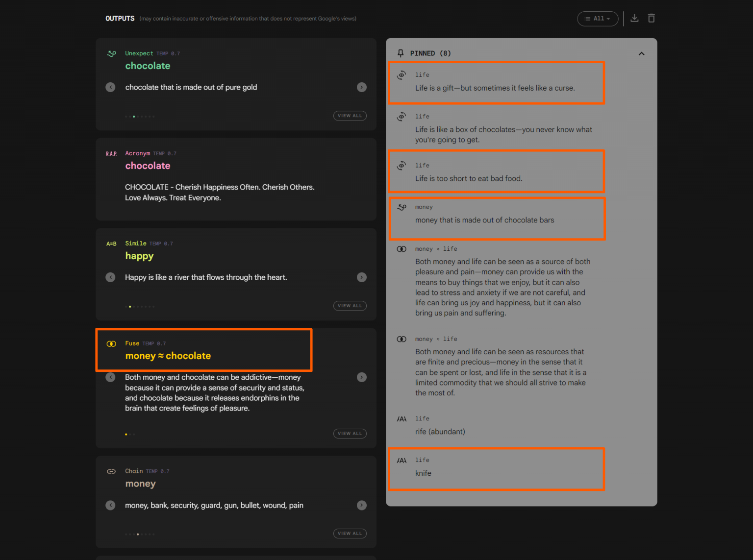753x560 pixels.
Task: Collapse the PINNED panel
Action: (x=641, y=53)
